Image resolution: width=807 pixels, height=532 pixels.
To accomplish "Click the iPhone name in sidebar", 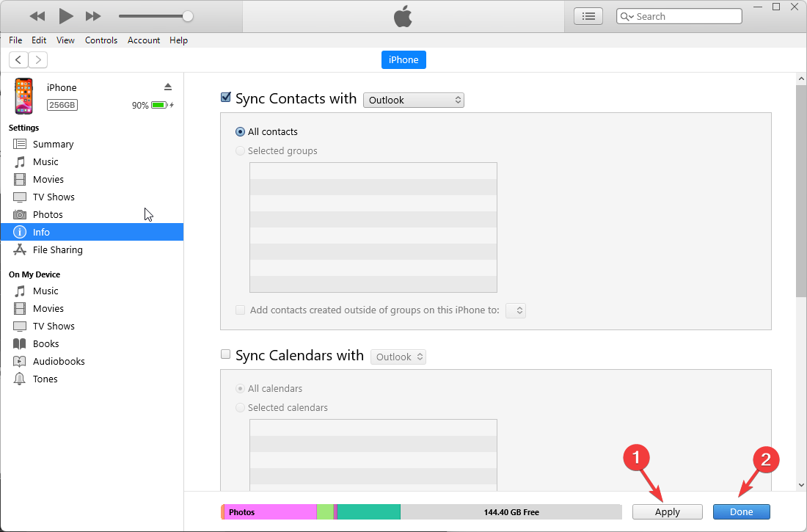I will coord(62,87).
